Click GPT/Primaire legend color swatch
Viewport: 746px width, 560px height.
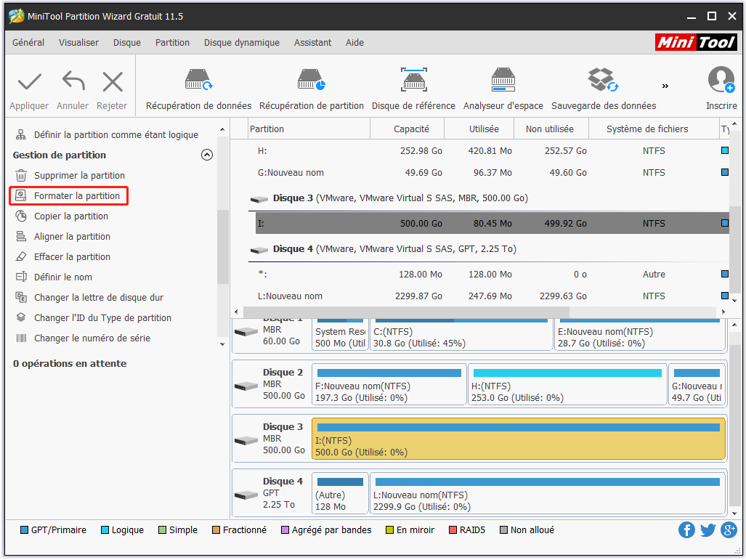click(x=24, y=530)
